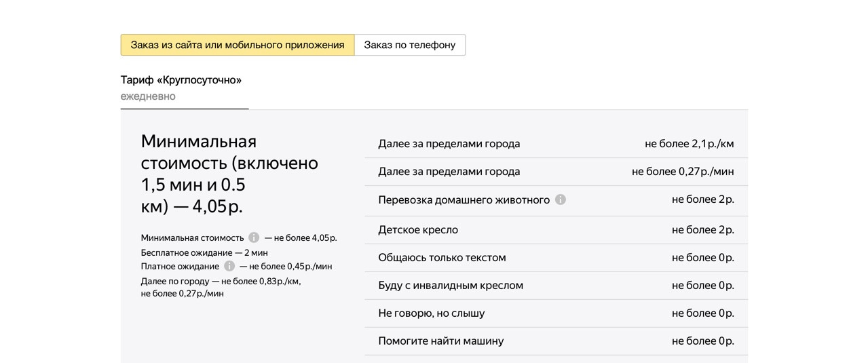Select the Детское кресло row
This screenshot has width=868, height=363.
556,230
